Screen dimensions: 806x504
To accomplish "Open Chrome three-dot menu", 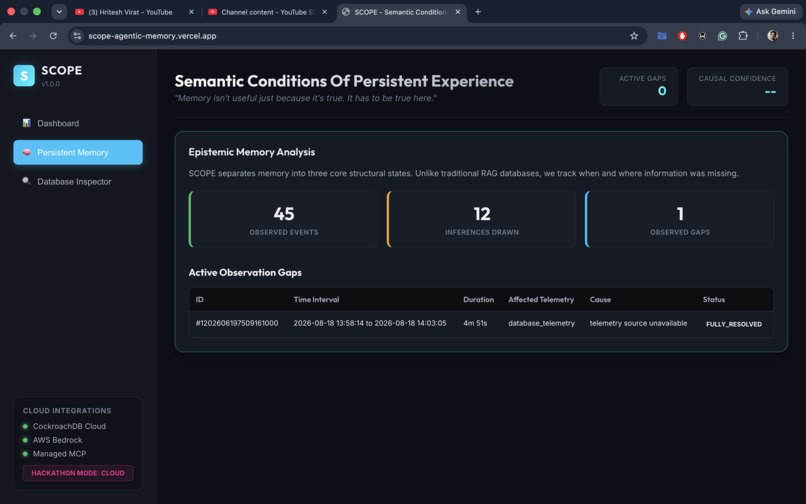I will [793, 35].
